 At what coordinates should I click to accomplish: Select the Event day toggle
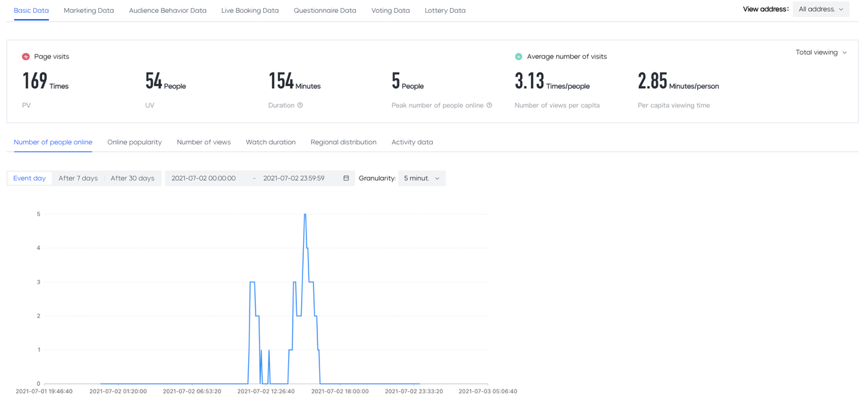30,178
